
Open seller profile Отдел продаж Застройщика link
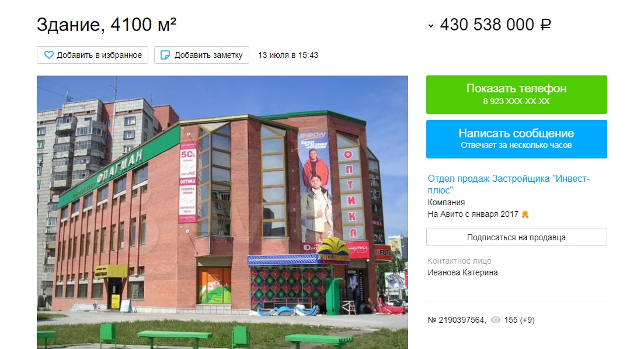509,184
